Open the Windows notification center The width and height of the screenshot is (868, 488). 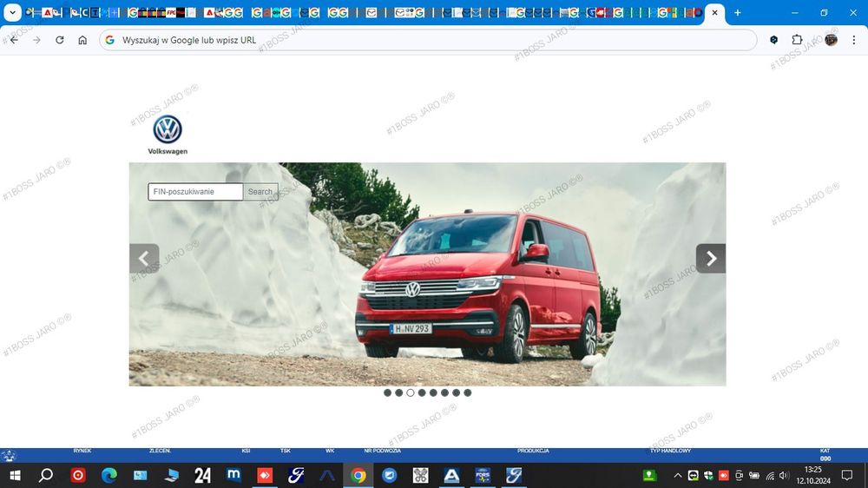847,475
